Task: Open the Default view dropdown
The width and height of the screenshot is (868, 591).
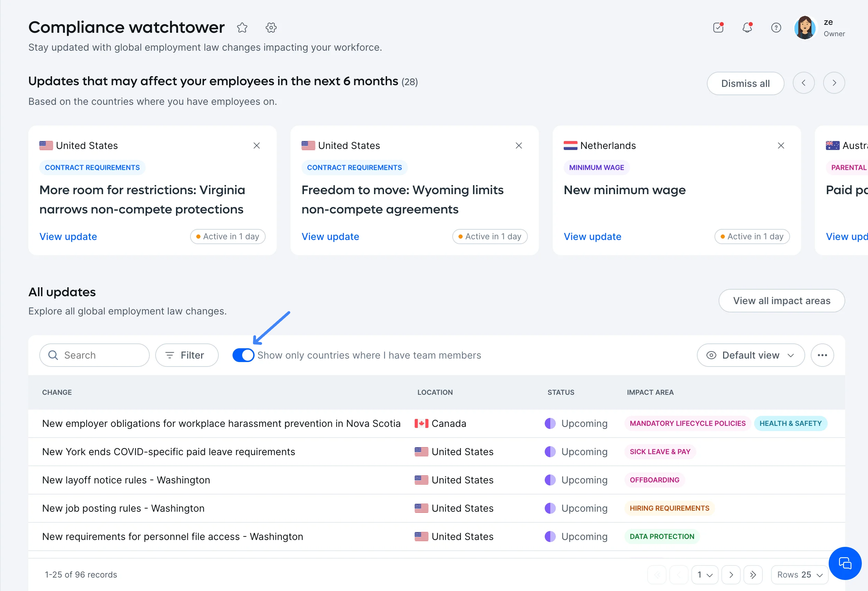Action: coord(751,355)
